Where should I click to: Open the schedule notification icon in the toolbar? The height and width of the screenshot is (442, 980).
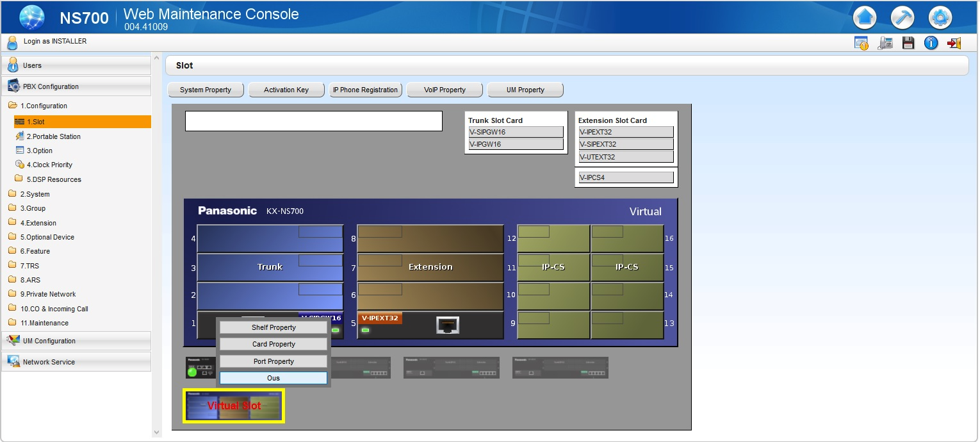pos(862,43)
